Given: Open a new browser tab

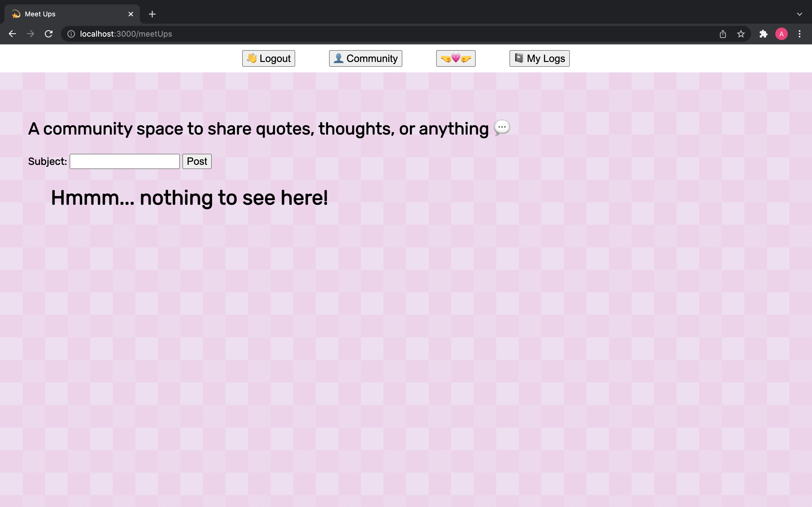Looking at the screenshot, I should tap(152, 14).
